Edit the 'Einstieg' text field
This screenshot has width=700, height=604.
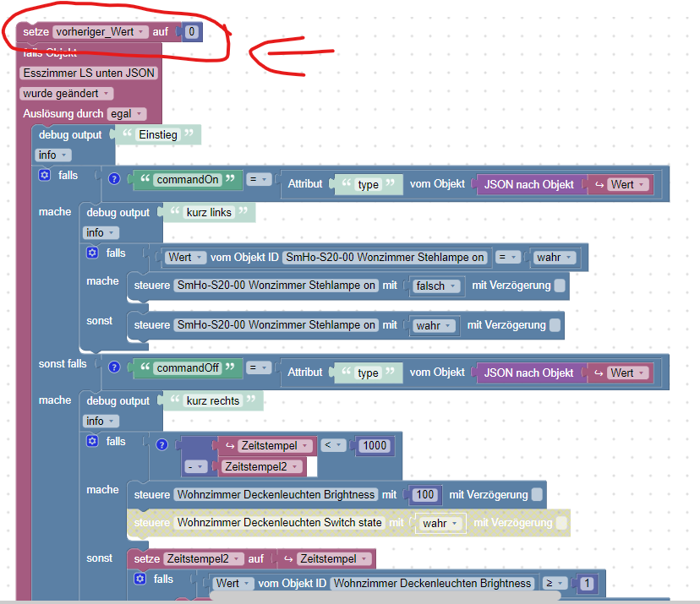click(x=158, y=134)
